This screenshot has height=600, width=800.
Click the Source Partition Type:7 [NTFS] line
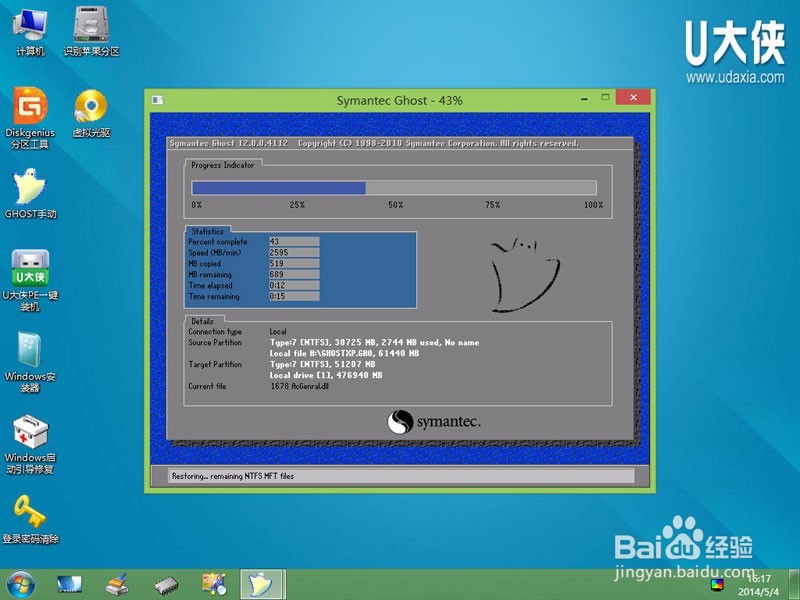tap(374, 342)
